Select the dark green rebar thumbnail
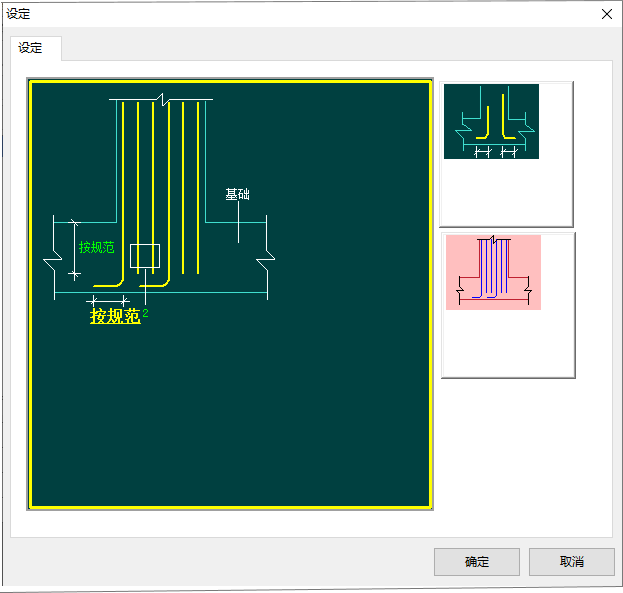 pos(491,121)
